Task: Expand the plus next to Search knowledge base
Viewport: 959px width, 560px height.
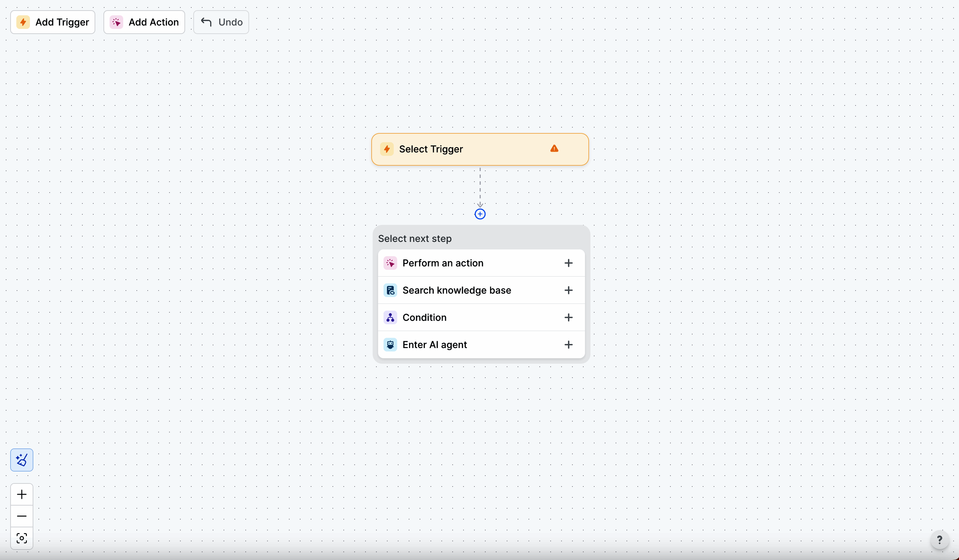Action: coord(568,290)
